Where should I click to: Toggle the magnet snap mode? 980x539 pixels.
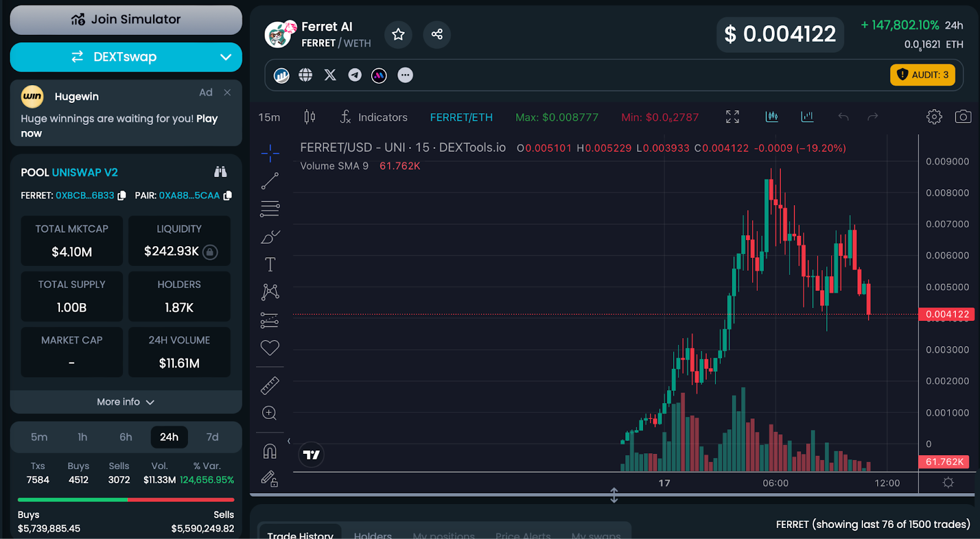tap(270, 451)
